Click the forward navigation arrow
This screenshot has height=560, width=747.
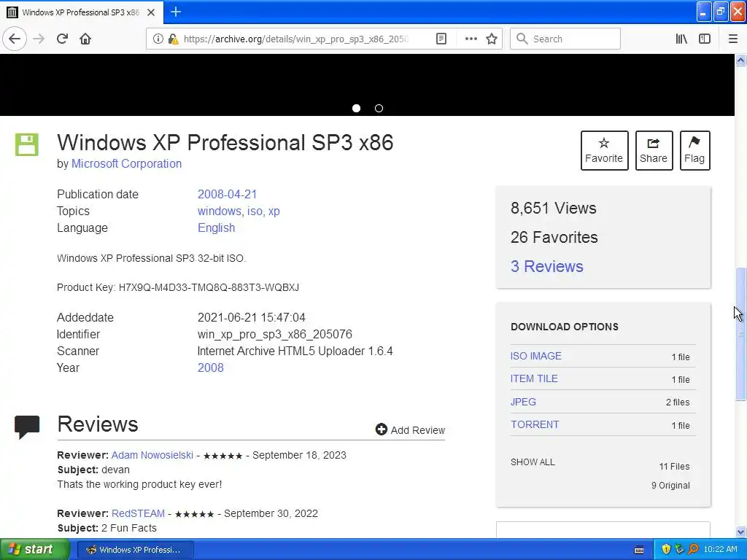coord(39,39)
